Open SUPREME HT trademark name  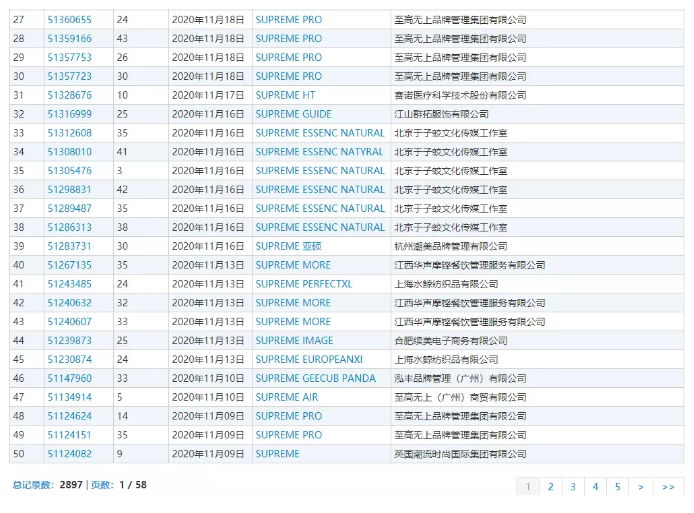coord(285,95)
